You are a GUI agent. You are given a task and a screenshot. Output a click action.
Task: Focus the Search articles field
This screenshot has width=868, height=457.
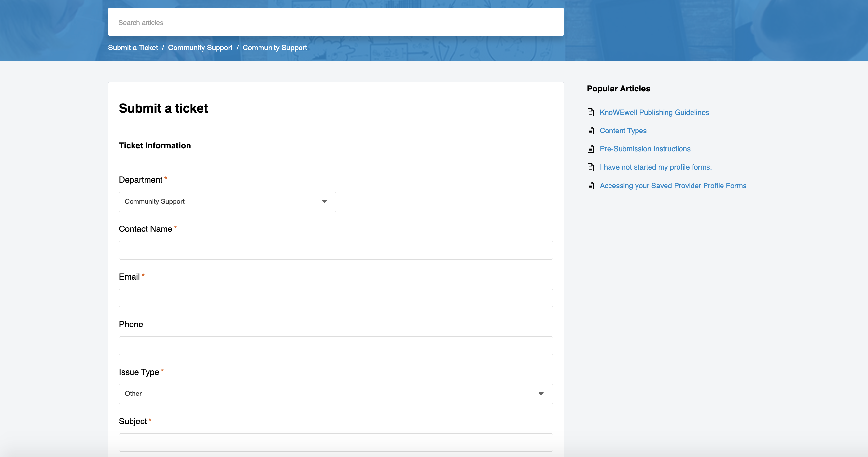pyautogui.click(x=336, y=22)
